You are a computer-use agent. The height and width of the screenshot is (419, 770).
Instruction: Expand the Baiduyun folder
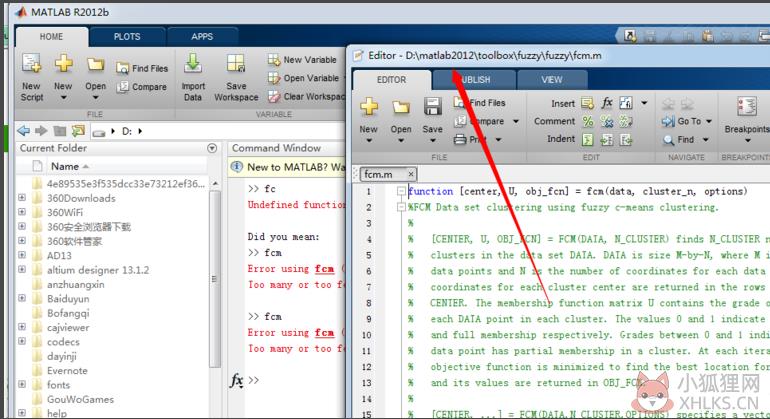[22, 299]
